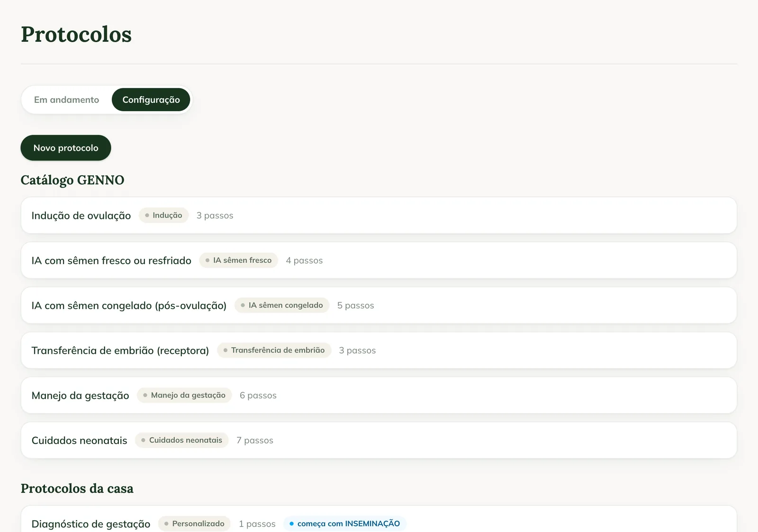Click the Personalizado tag badge
Viewport: 758px width, 532px height.
point(194,523)
